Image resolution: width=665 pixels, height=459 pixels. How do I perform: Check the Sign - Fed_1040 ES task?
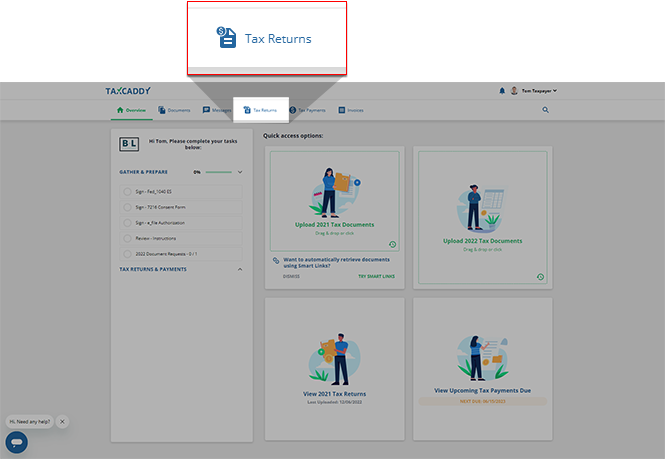(x=127, y=191)
